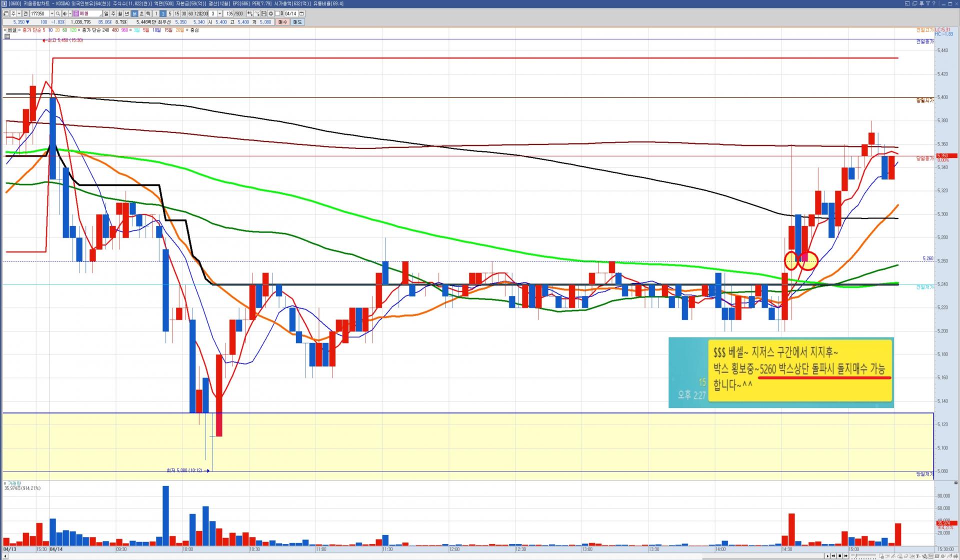
Task: Click the help question mark icon
Action: 933,3
